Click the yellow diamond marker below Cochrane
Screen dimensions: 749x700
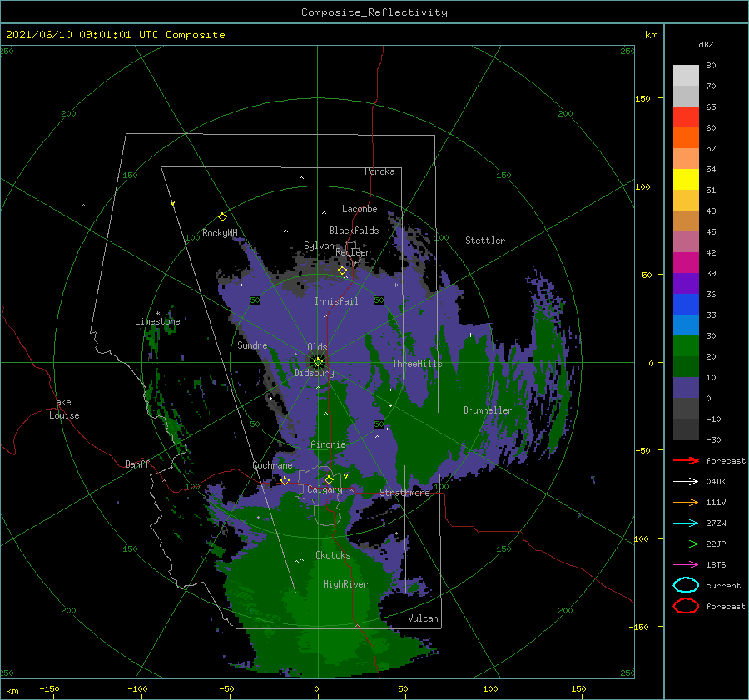coord(285,480)
